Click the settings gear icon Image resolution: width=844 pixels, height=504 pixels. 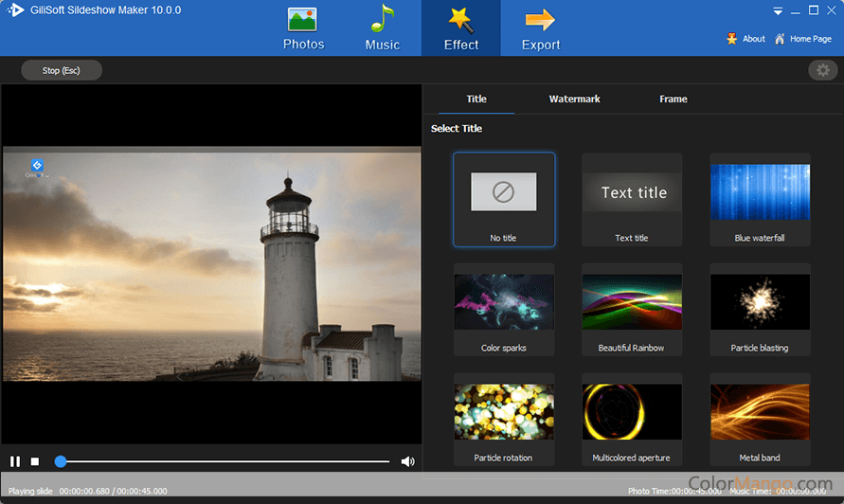(822, 70)
